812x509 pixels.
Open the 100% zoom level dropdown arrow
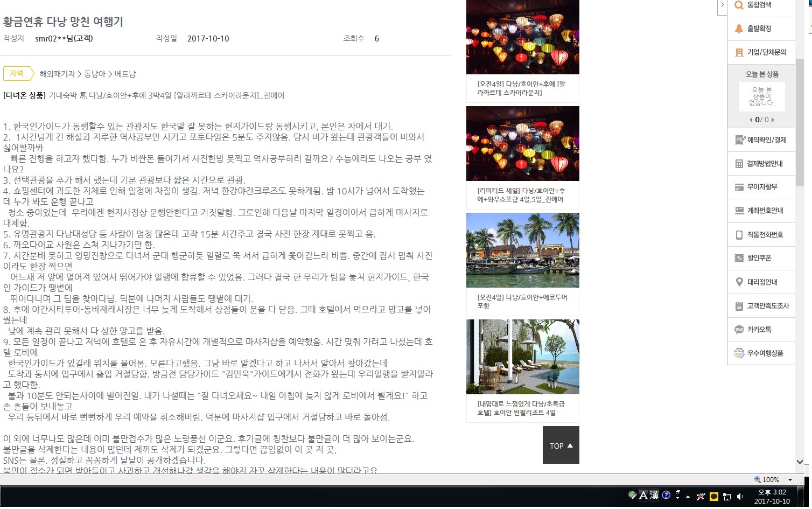[x=790, y=479]
